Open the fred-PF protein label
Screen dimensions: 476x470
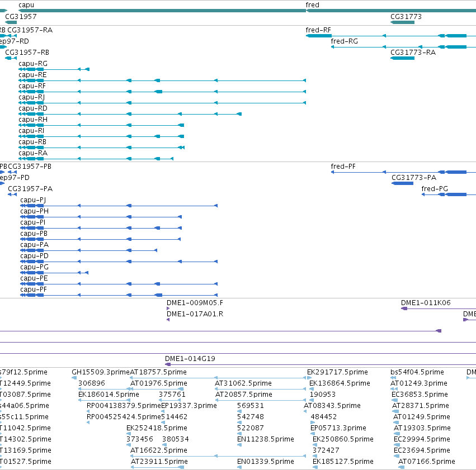point(343,167)
